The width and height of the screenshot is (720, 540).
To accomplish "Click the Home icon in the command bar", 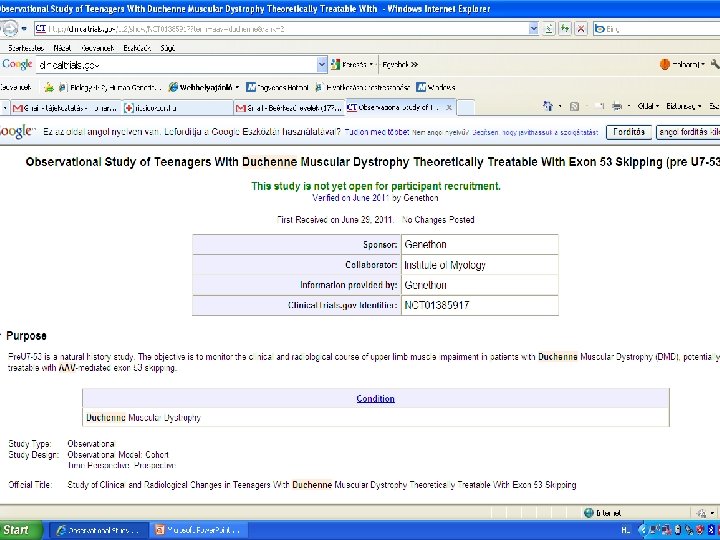I will pyautogui.click(x=548, y=107).
